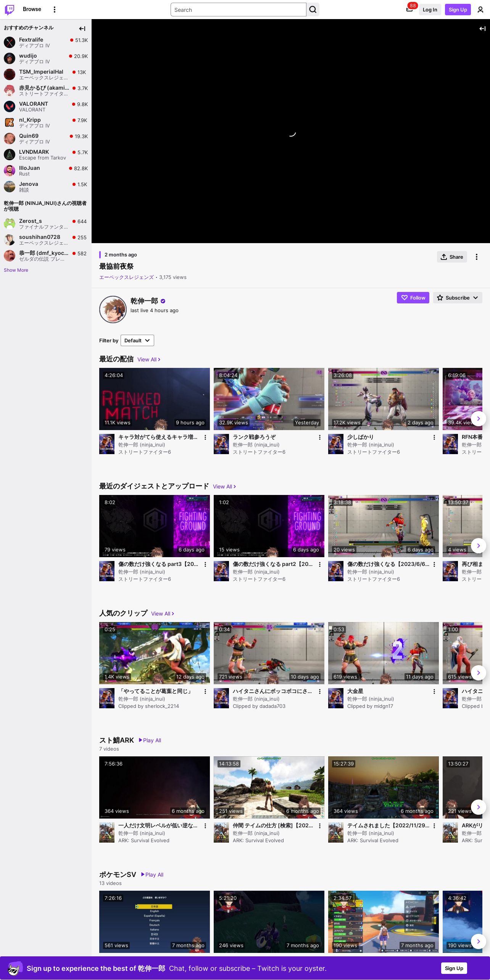Image resolution: width=490 pixels, height=980 pixels.
Task: Open options for 少しばかり video
Action: [x=434, y=437]
